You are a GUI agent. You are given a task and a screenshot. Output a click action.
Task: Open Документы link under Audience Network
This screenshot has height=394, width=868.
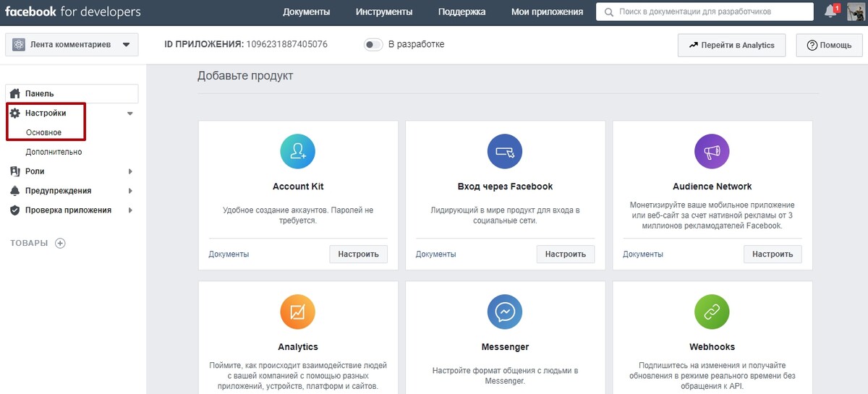point(643,254)
